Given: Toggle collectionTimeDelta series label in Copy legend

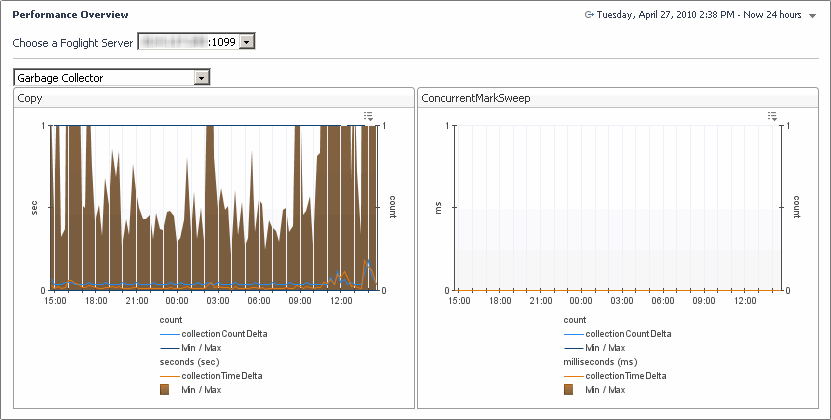Looking at the screenshot, I should tap(223, 375).
